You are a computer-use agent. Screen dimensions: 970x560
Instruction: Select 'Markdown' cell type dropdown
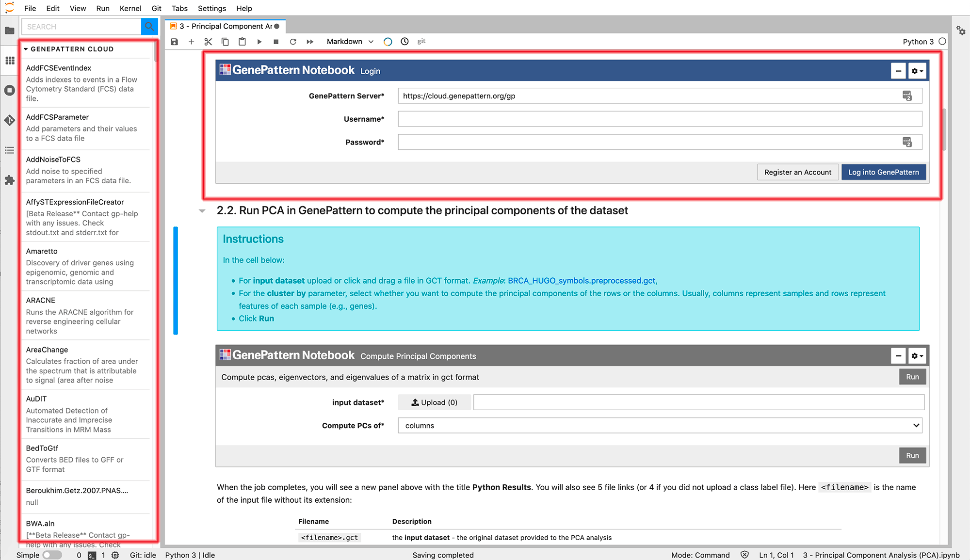[348, 41]
